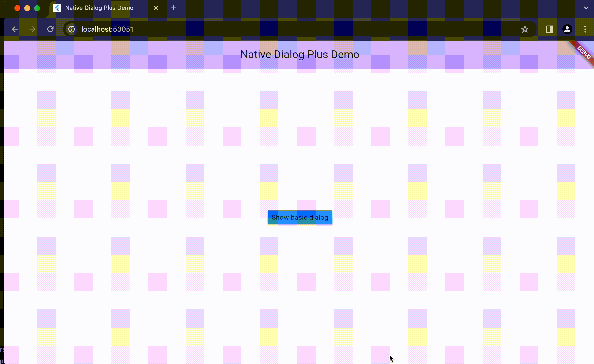Open a new tab with plus
Screen dimensions: 594x364
pos(173,8)
